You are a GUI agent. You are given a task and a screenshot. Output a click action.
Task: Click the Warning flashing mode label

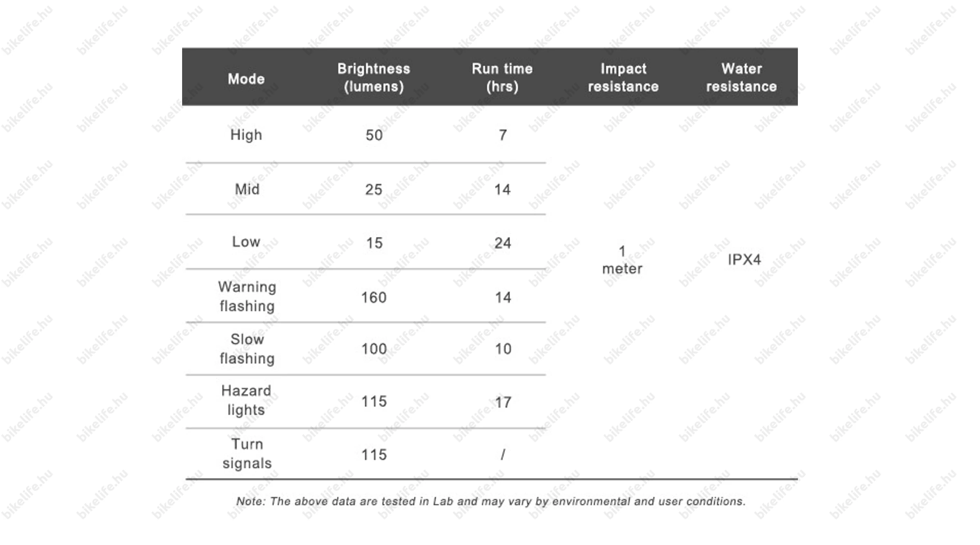click(x=247, y=296)
